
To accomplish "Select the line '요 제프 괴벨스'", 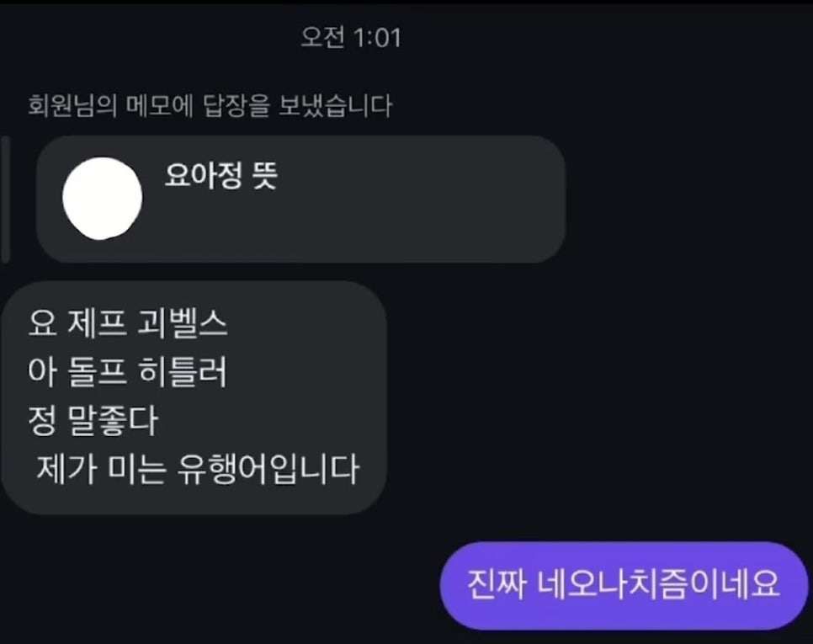I will click(128, 323).
